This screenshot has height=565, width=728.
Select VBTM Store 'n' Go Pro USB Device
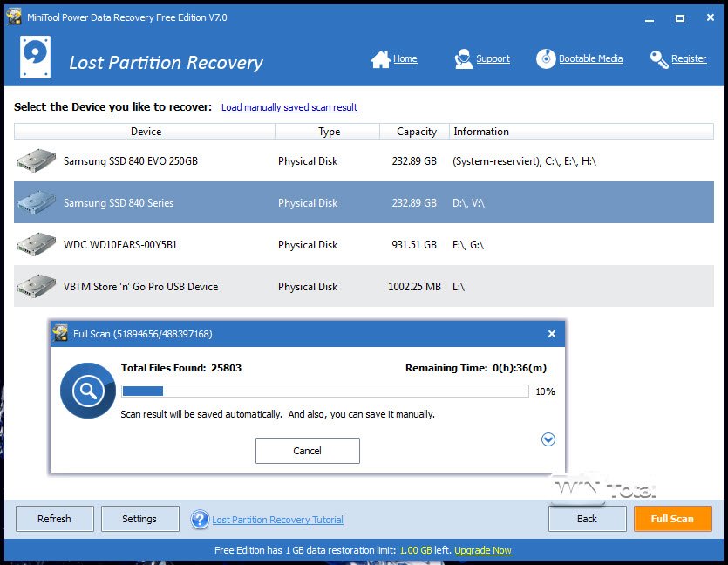tap(364, 286)
